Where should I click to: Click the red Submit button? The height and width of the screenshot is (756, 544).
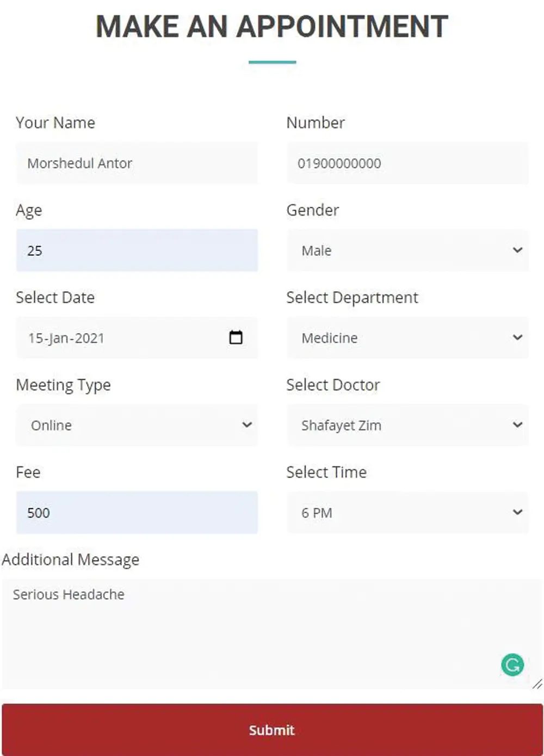pyautogui.click(x=272, y=730)
